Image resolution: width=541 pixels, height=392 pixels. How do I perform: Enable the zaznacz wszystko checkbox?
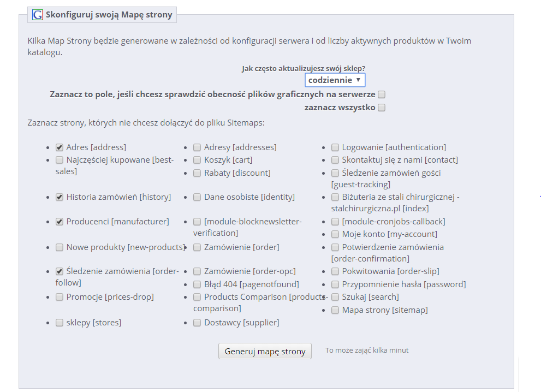[382, 108]
